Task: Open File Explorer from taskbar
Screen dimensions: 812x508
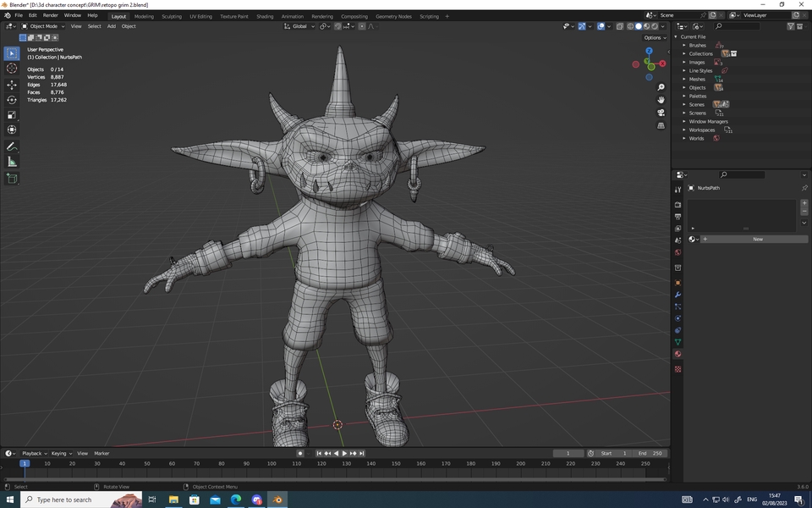Action: [x=173, y=500]
